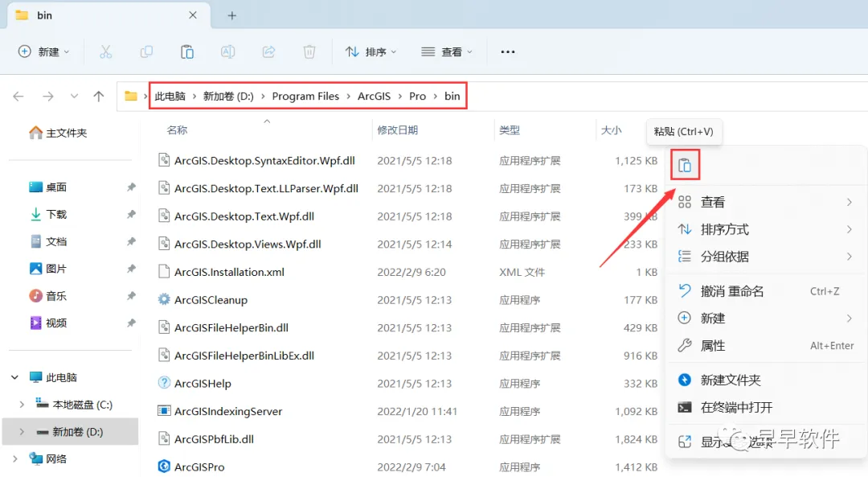Viewport: 868px width, 477px height.
Task: Add a new tab with plus button
Action: click(232, 15)
